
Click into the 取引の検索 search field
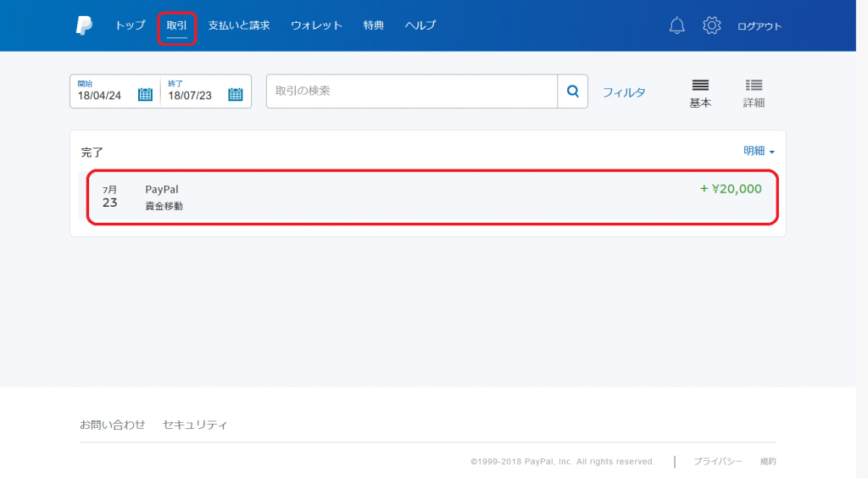click(x=411, y=92)
